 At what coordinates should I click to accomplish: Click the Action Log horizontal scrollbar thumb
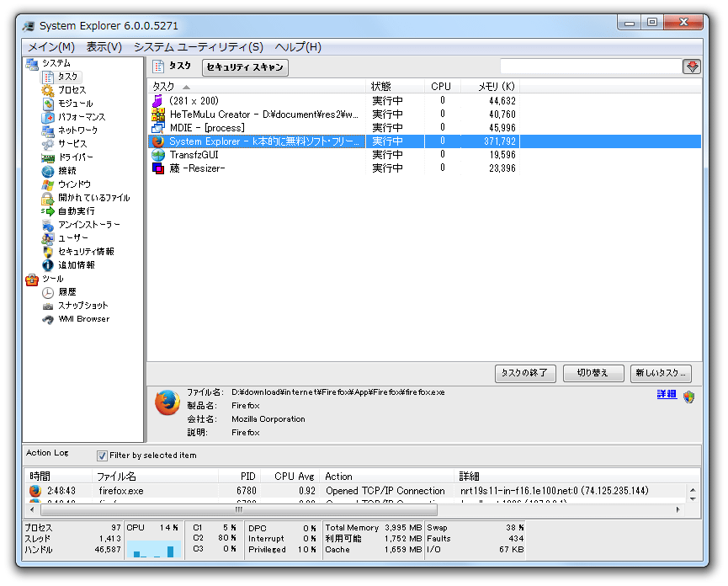coord(239,510)
